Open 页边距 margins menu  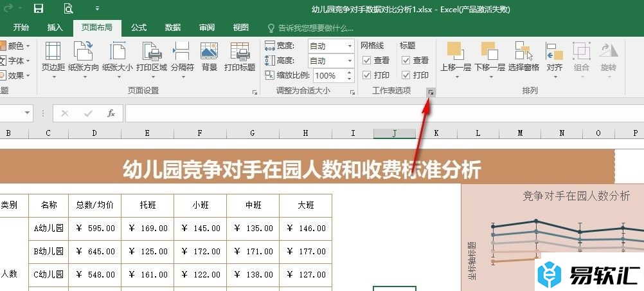[x=53, y=61]
